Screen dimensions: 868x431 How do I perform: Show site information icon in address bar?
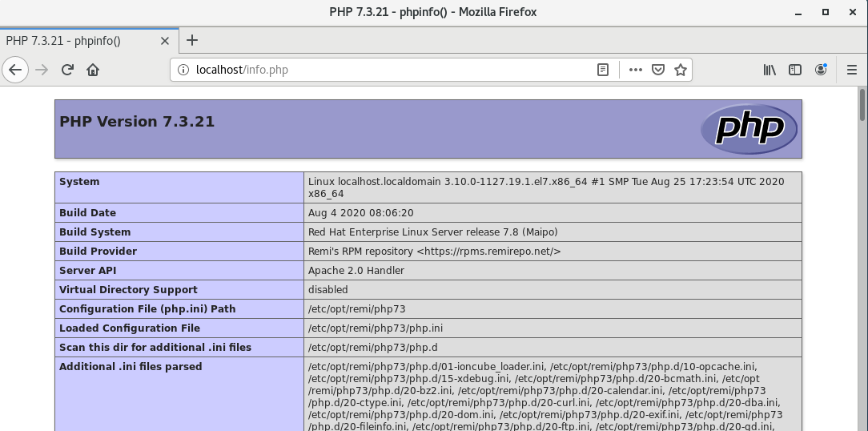pos(183,70)
